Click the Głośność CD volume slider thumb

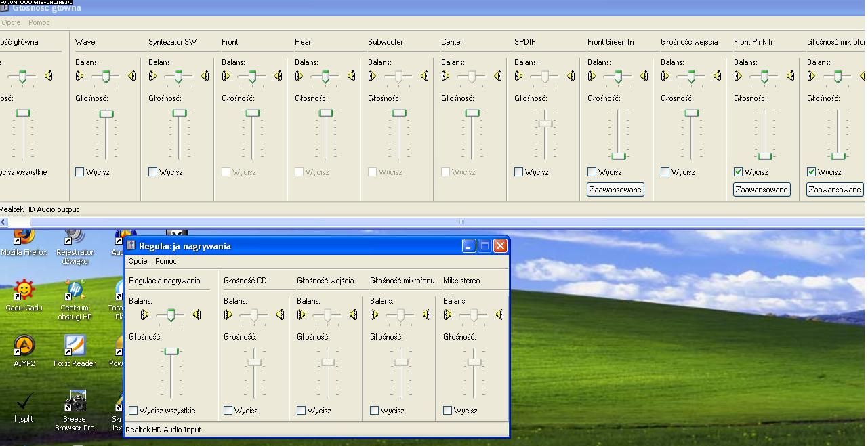pos(255,362)
